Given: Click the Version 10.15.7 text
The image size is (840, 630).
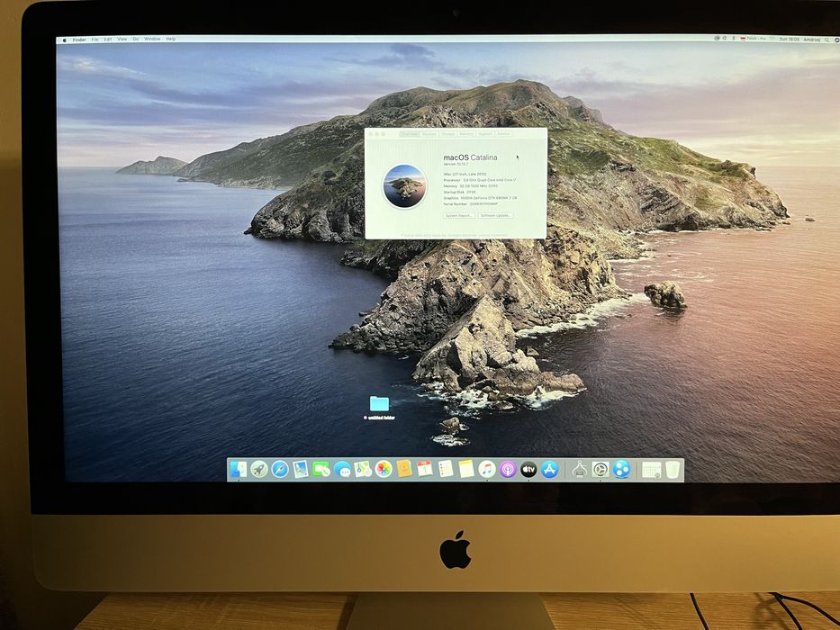Looking at the screenshot, I should coord(456,164).
